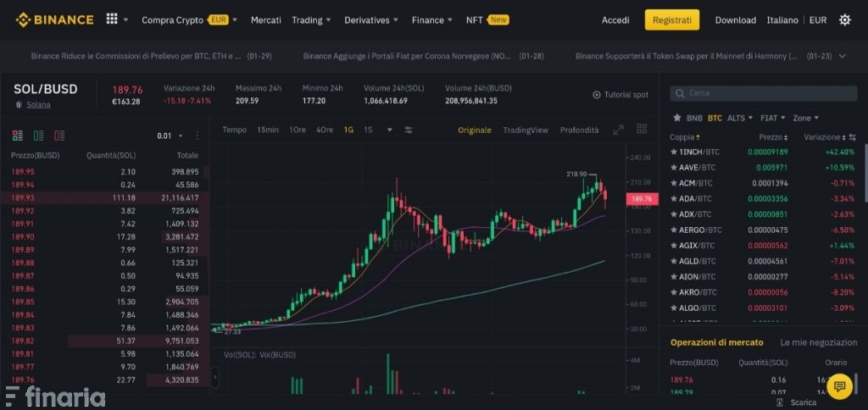The width and height of the screenshot is (868, 410).
Task: Expand the announcements ticker chevron
Action: coord(843,56)
